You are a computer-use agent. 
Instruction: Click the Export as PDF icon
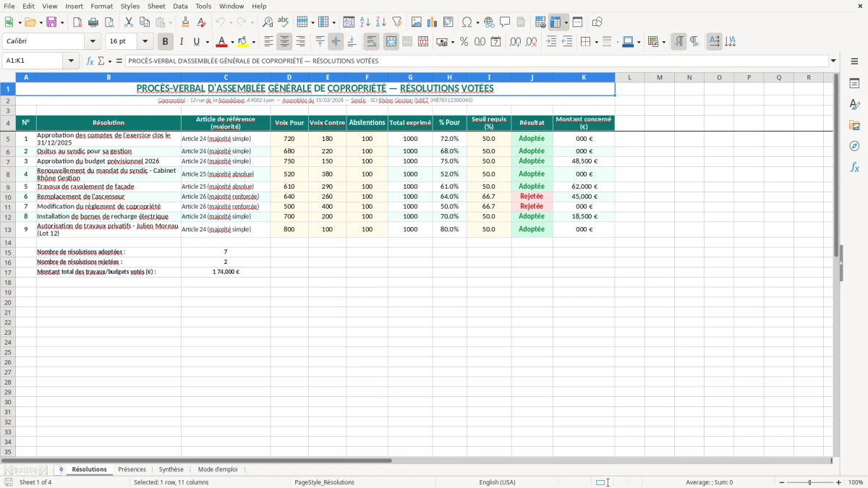point(77,22)
